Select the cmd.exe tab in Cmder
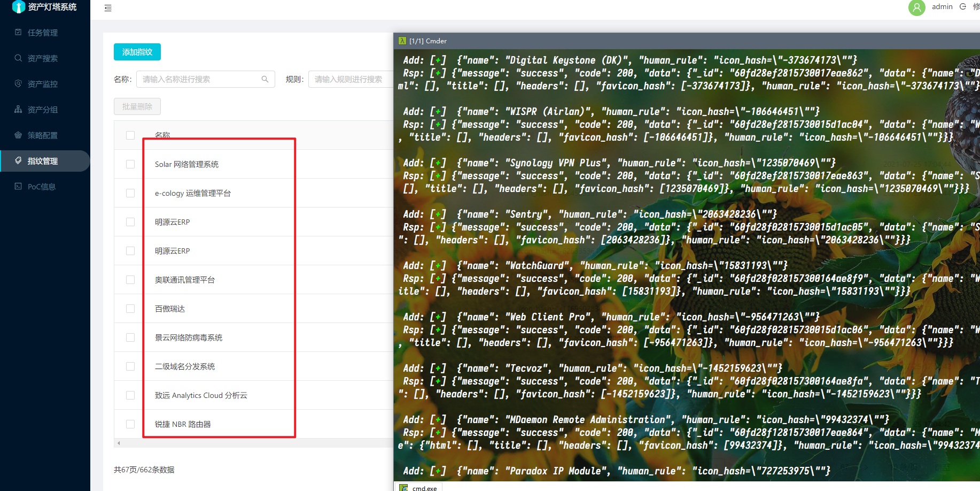 [418, 487]
